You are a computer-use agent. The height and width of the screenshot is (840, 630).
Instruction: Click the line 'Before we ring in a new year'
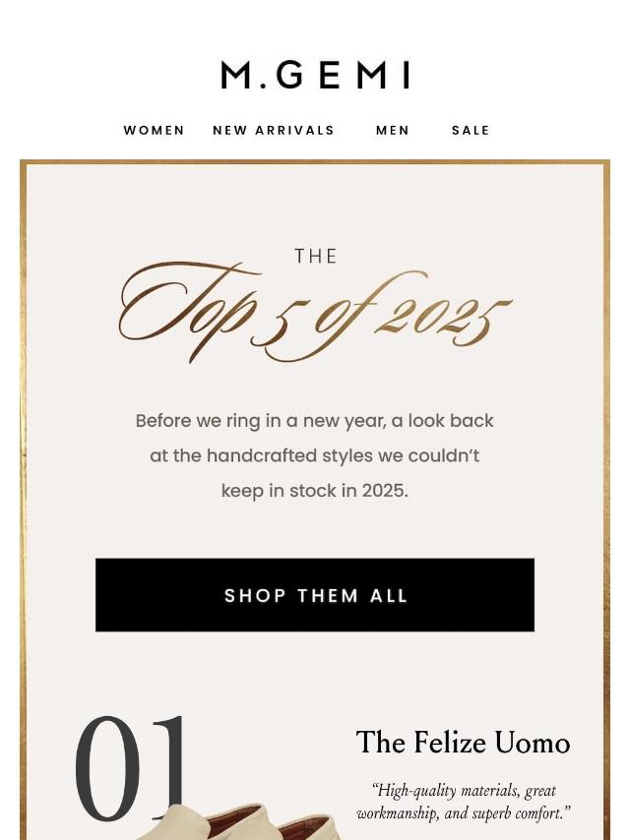pos(315,421)
